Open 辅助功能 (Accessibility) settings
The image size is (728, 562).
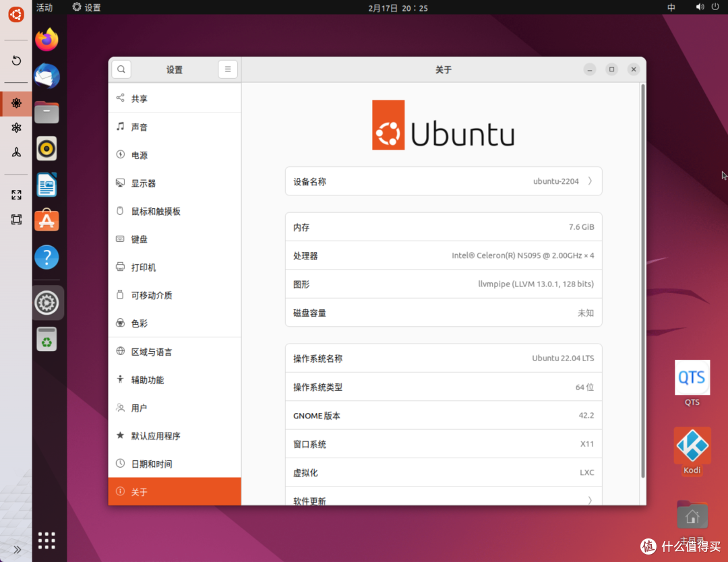(x=175, y=379)
